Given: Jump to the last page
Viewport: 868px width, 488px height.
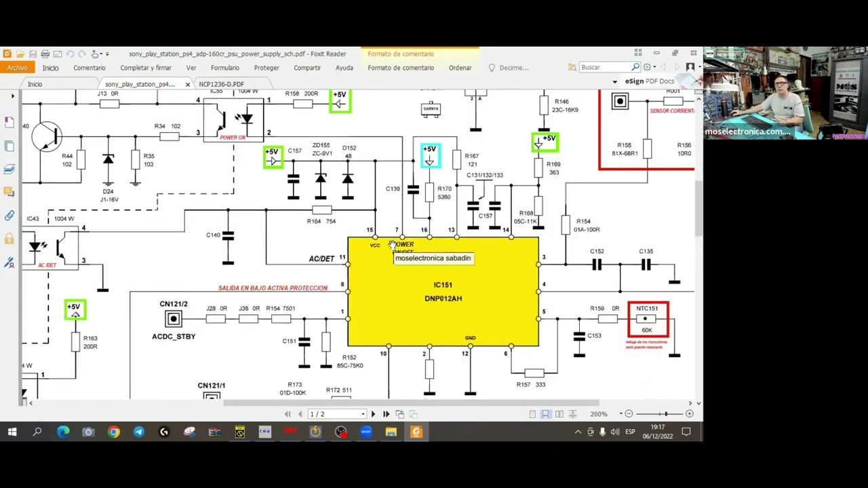Looking at the screenshot, I should tap(386, 414).
